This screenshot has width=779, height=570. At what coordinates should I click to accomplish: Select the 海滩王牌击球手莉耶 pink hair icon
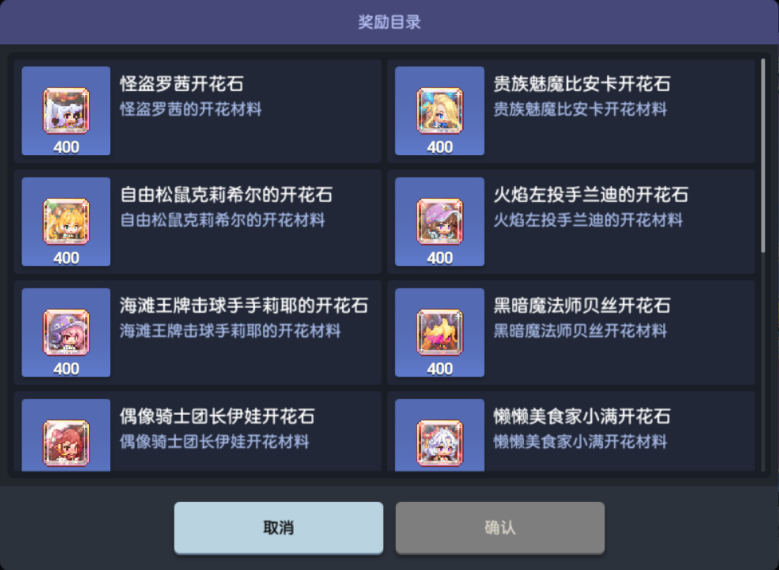[x=66, y=332]
